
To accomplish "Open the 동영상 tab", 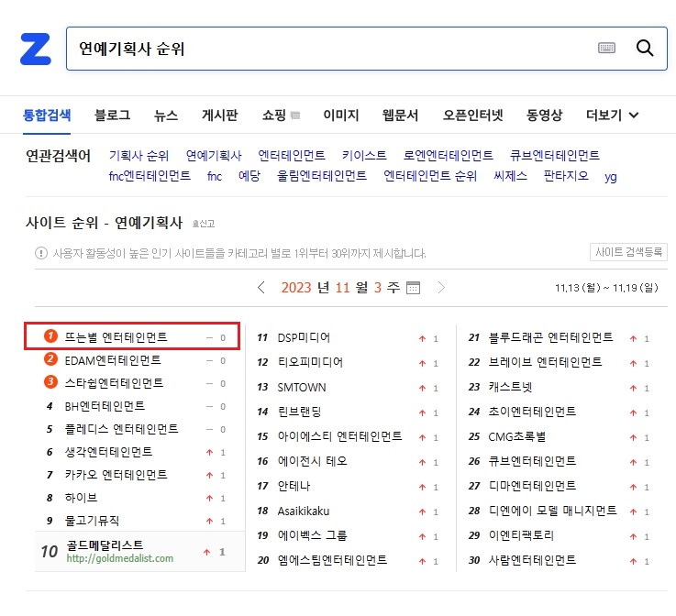I will (544, 115).
